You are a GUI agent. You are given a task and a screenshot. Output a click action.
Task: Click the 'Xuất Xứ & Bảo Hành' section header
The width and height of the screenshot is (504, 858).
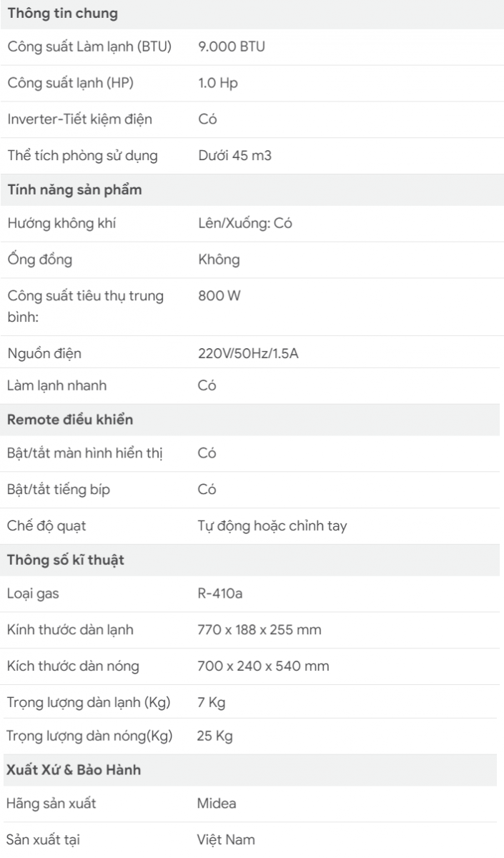[74, 771]
